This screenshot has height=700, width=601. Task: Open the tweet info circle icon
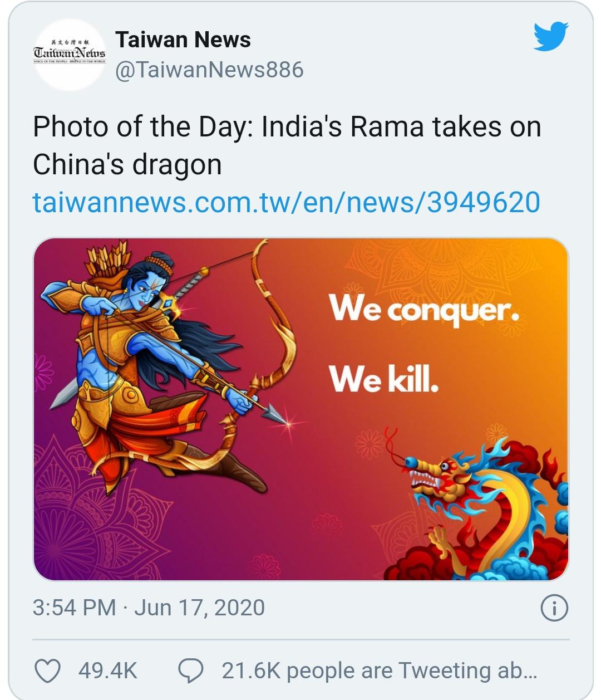pyautogui.click(x=554, y=608)
